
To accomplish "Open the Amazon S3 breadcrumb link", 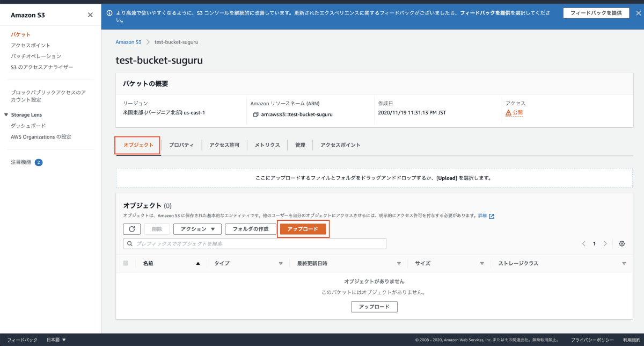I will tap(128, 42).
